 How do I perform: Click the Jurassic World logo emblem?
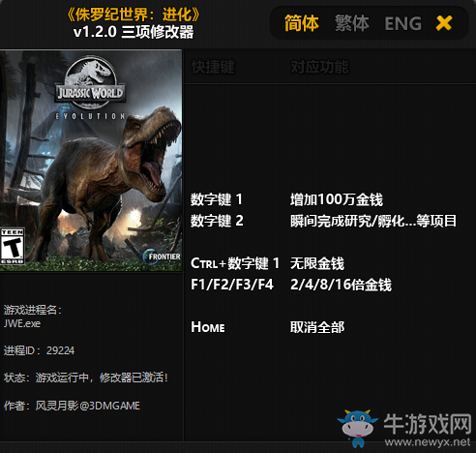coord(90,84)
